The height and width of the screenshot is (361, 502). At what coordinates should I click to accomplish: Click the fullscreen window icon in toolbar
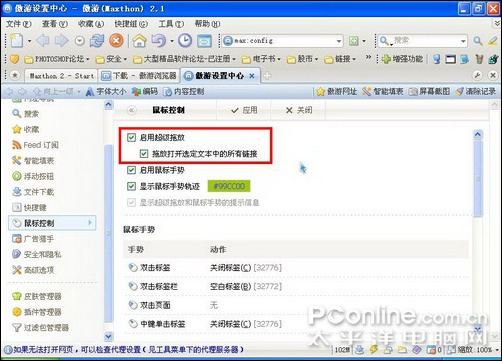pos(204,41)
